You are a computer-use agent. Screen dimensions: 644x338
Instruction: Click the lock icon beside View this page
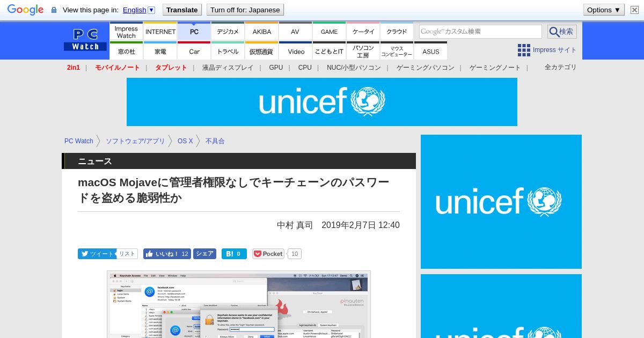54,10
